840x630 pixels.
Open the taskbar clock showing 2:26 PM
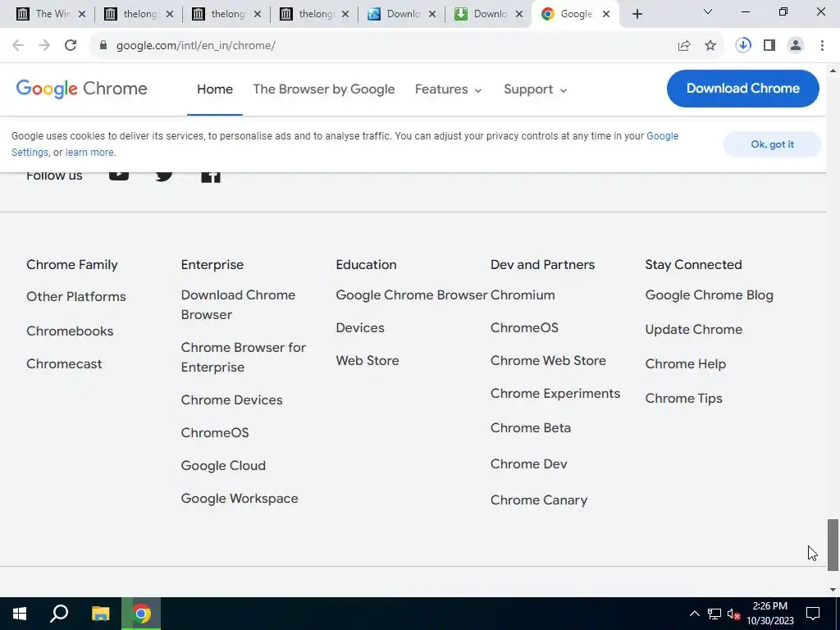[769, 614]
